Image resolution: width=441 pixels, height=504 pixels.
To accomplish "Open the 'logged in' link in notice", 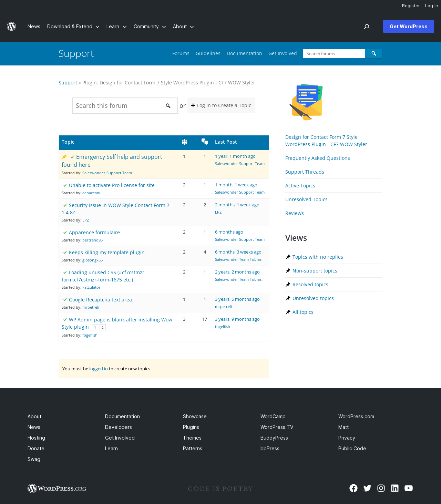I will point(99,369).
